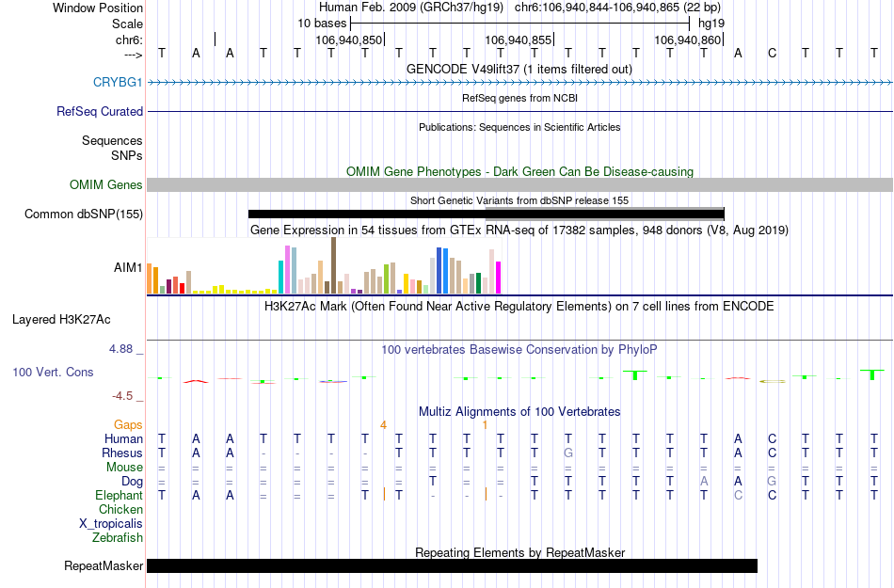Click the Window Position label
The width and height of the screenshot is (894, 588).
click(98, 8)
